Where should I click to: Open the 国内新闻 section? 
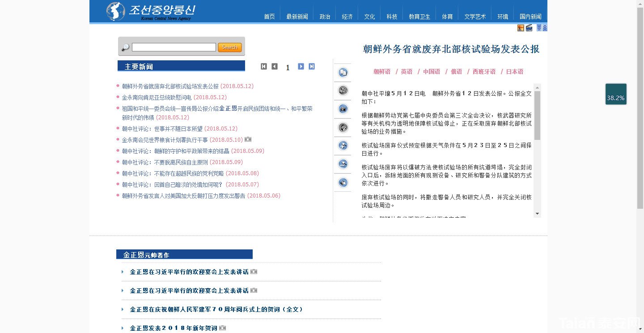pos(530,17)
